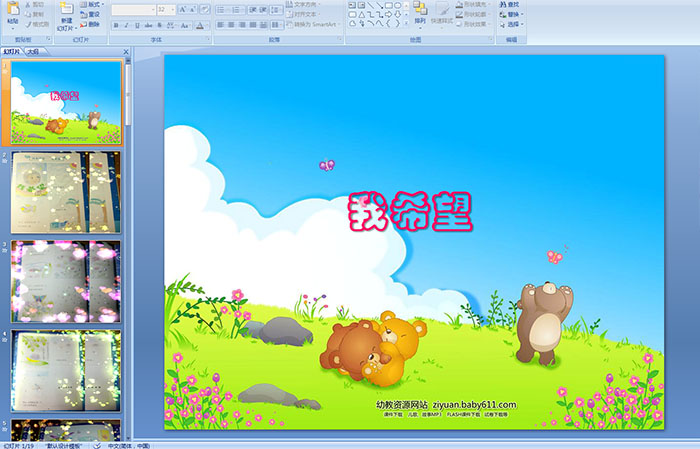Click the Paste clipboard icon
This screenshot has height=449, width=700.
[13, 8]
